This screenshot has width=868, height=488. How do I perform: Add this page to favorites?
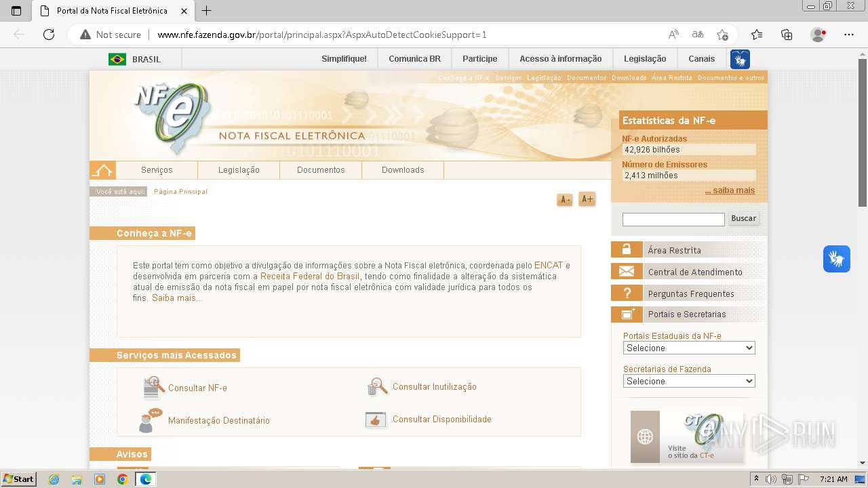(722, 35)
